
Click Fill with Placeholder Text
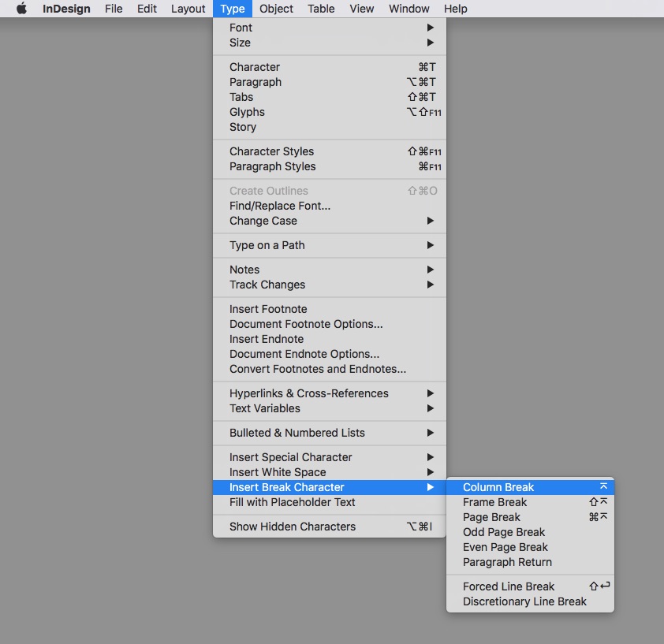coord(293,502)
